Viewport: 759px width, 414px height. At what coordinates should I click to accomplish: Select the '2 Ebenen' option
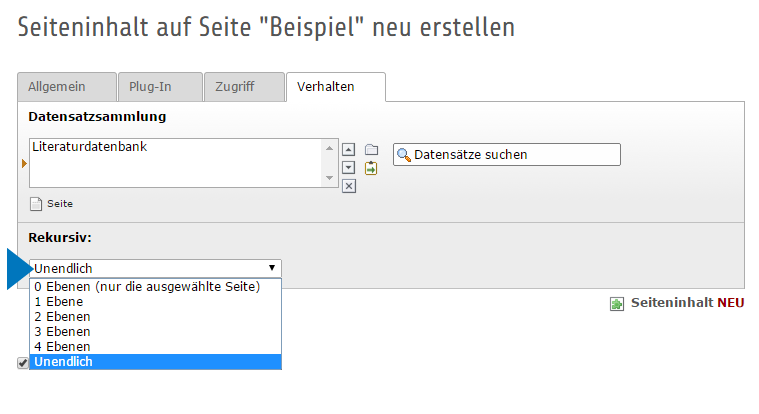62,316
